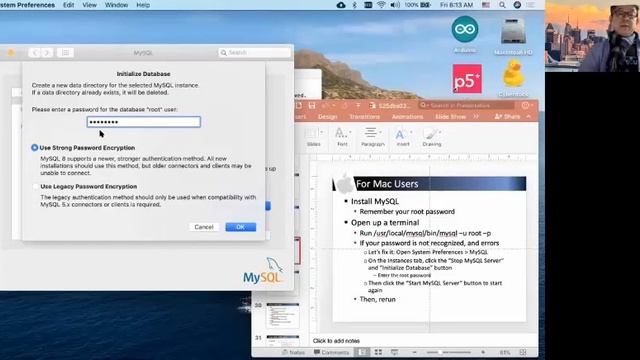Switch to the Animations ribbon tab
This screenshot has width=640, height=360.
(x=407, y=117)
